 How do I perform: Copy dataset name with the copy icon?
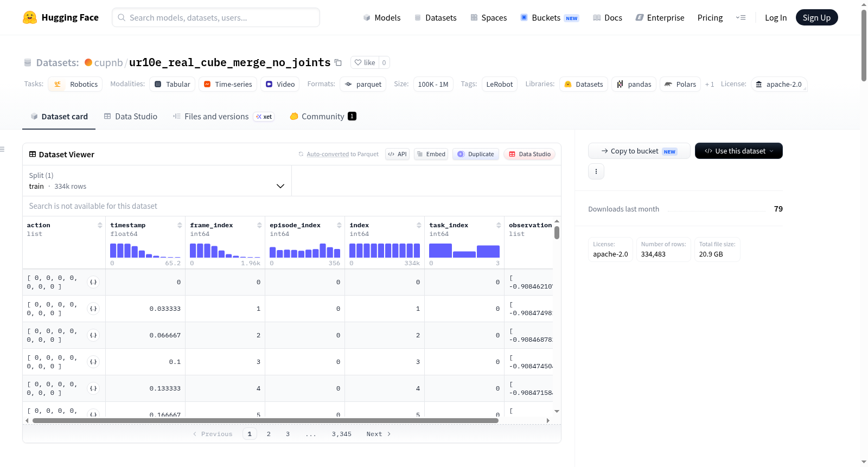[x=338, y=62]
